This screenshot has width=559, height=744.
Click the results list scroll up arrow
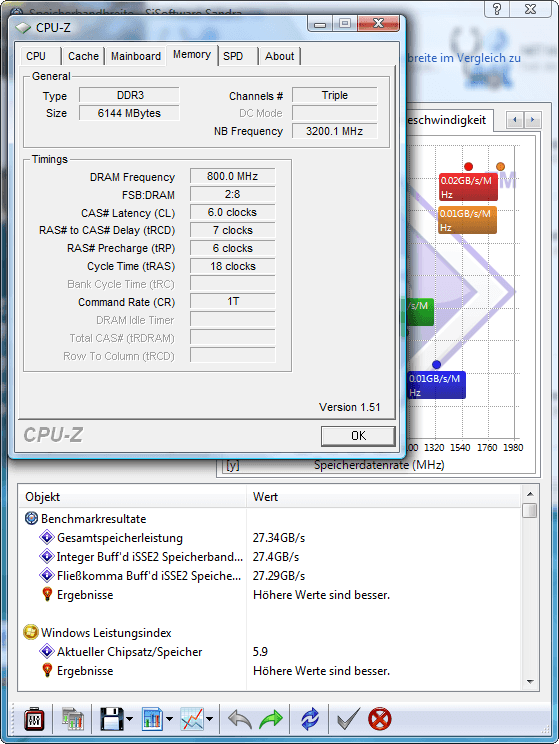point(530,494)
